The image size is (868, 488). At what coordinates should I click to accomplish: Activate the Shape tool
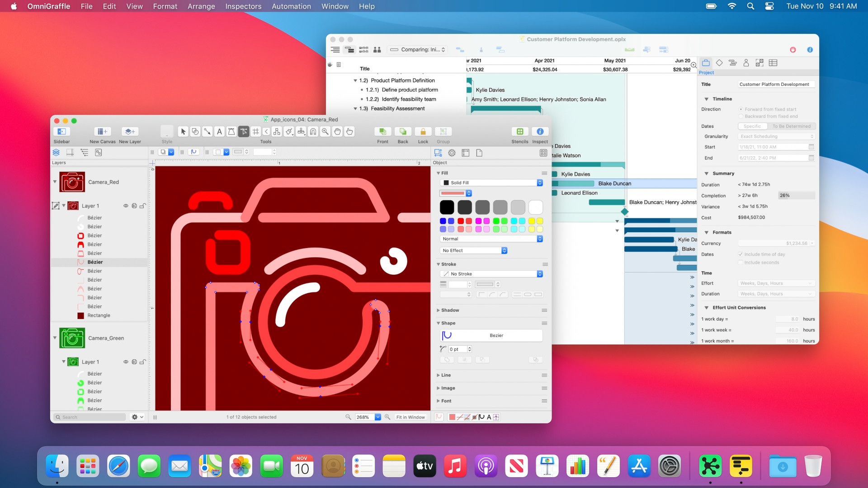(195, 131)
